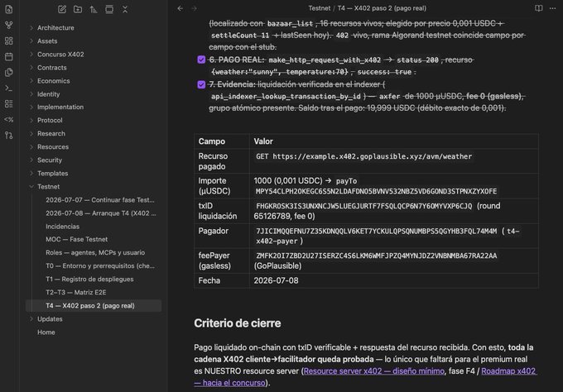Screen dimensions: 563x392
Task: Click the 'Criterio de cierre' heading
Action: (x=238, y=323)
